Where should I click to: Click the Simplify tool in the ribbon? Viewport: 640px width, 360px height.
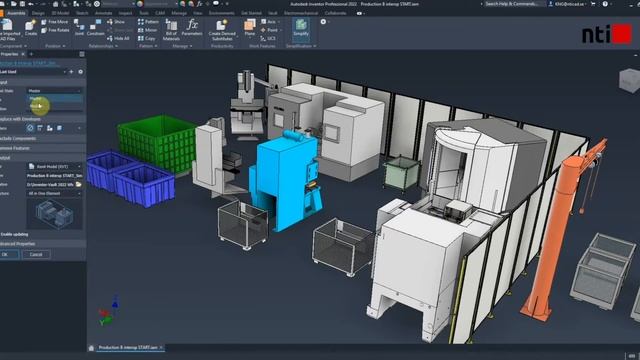301,29
